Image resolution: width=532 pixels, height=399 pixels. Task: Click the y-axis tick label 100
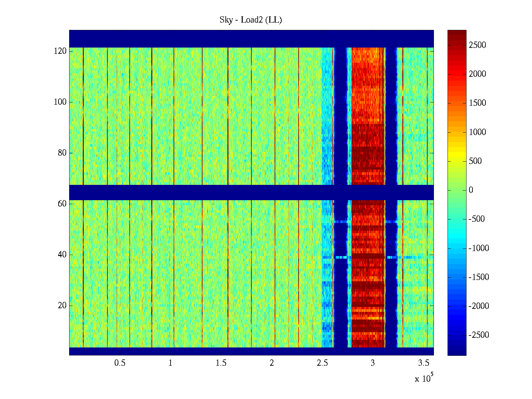(60, 102)
